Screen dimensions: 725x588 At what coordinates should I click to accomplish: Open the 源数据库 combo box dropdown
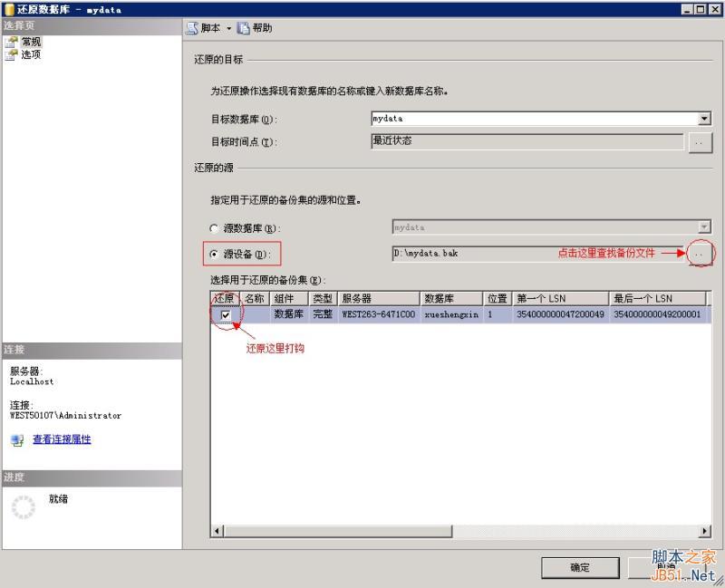(704, 227)
